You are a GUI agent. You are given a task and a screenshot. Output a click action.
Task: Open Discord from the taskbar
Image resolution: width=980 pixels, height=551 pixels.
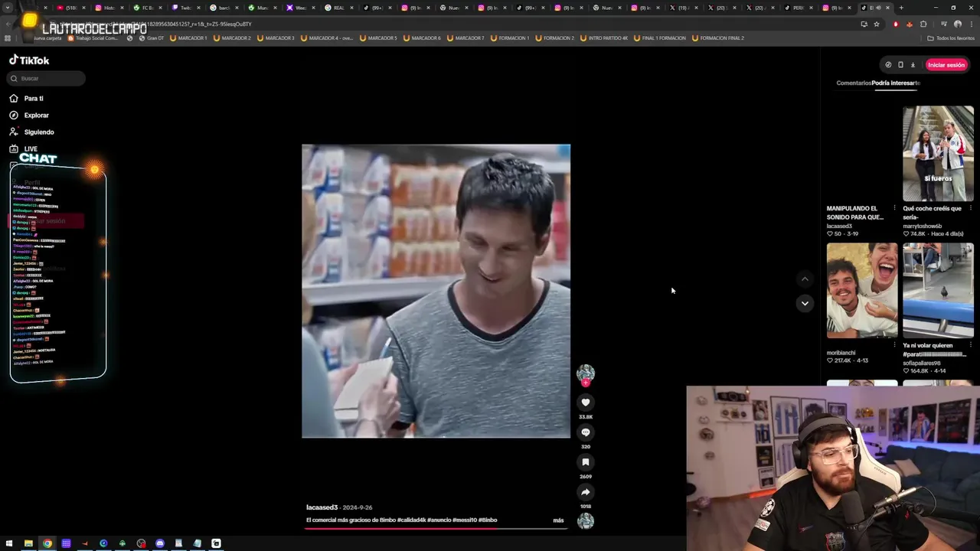(160, 543)
